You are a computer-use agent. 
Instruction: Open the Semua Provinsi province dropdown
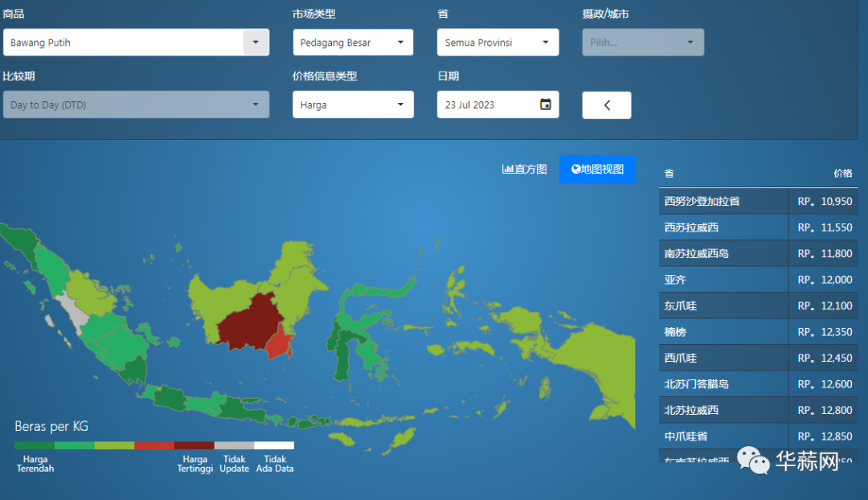click(x=497, y=43)
